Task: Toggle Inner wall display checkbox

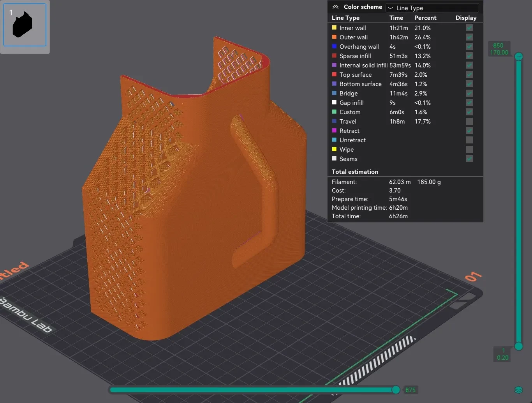Action: click(469, 28)
